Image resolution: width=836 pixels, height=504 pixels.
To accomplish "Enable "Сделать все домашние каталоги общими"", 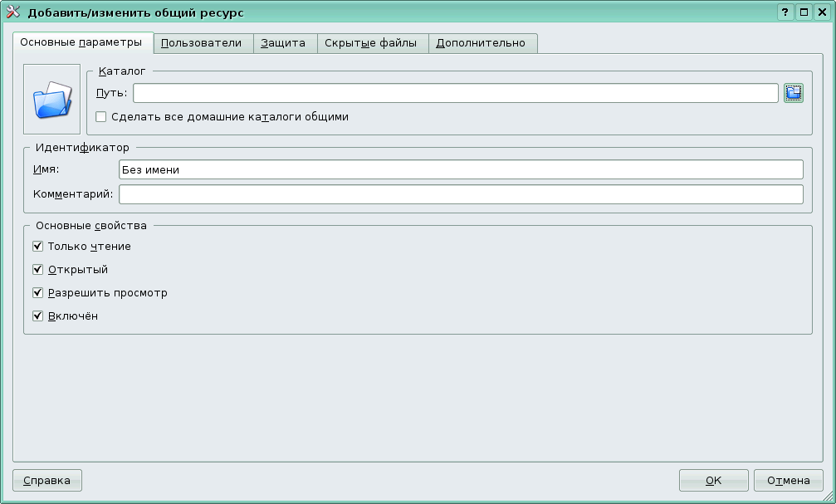I will coord(100,117).
